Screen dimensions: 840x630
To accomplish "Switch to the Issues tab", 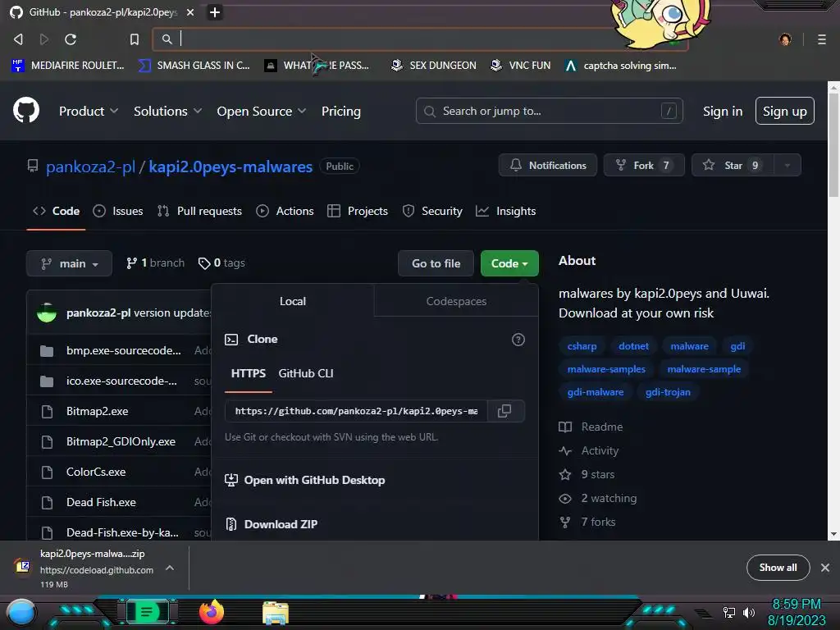I will (118, 211).
